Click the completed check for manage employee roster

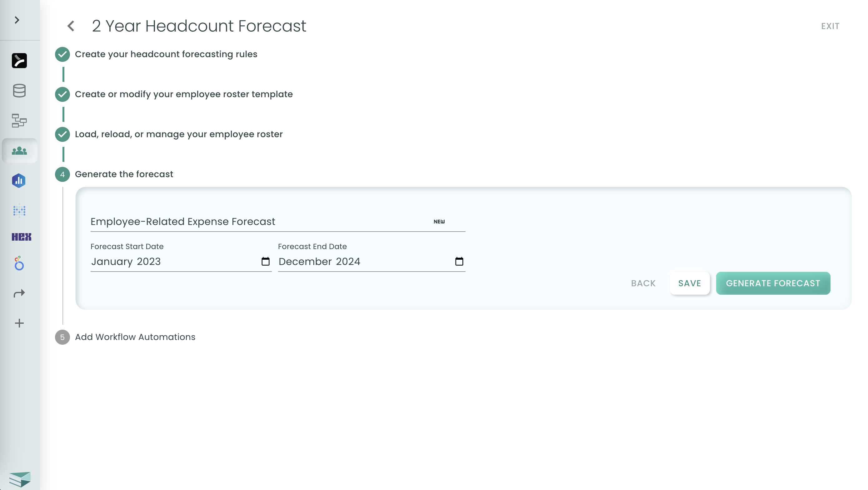[62, 134]
